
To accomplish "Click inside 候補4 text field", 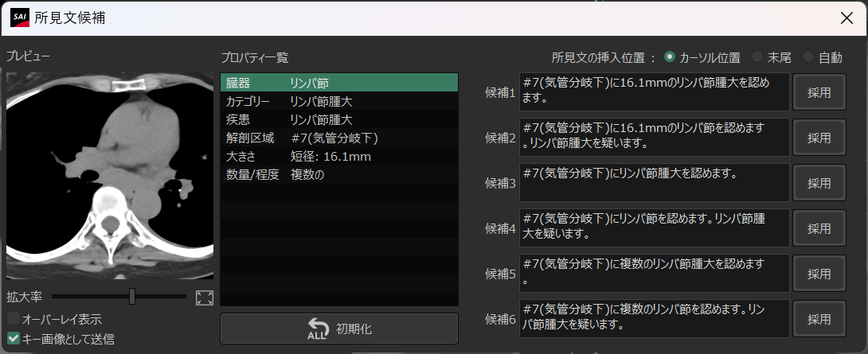I will [x=653, y=229].
